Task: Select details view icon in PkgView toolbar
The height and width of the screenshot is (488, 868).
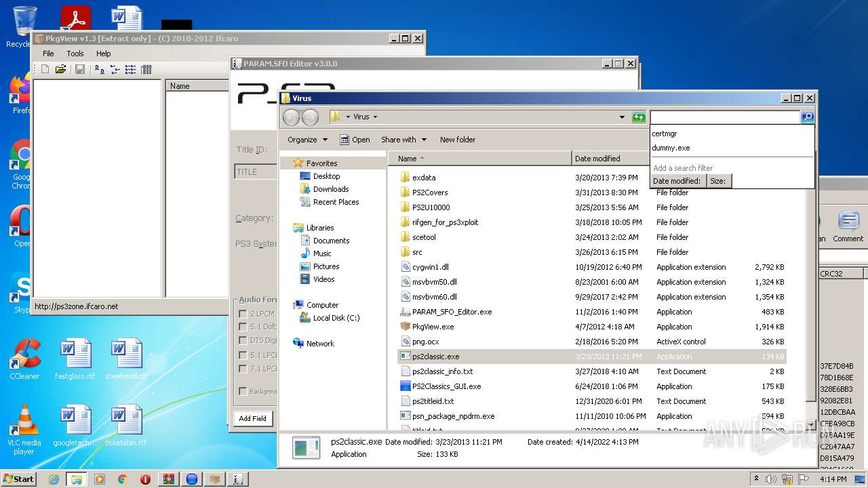Action: [146, 69]
